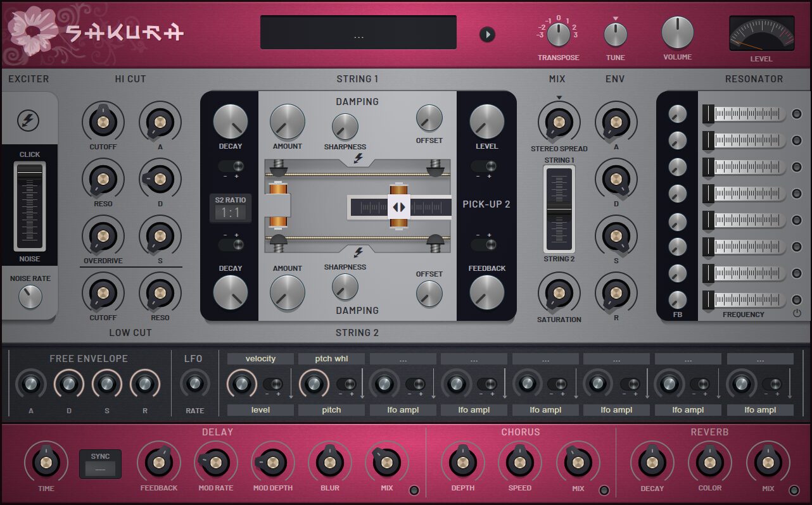Click the String 1 Decay knob
The image size is (812, 505).
pyautogui.click(x=231, y=122)
